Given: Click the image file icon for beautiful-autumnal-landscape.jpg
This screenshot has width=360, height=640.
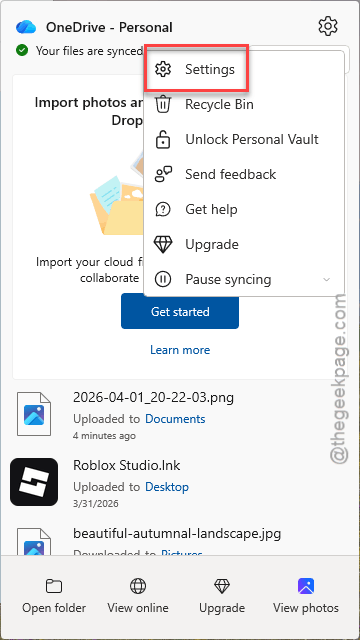Looking at the screenshot, I should click(34, 541).
